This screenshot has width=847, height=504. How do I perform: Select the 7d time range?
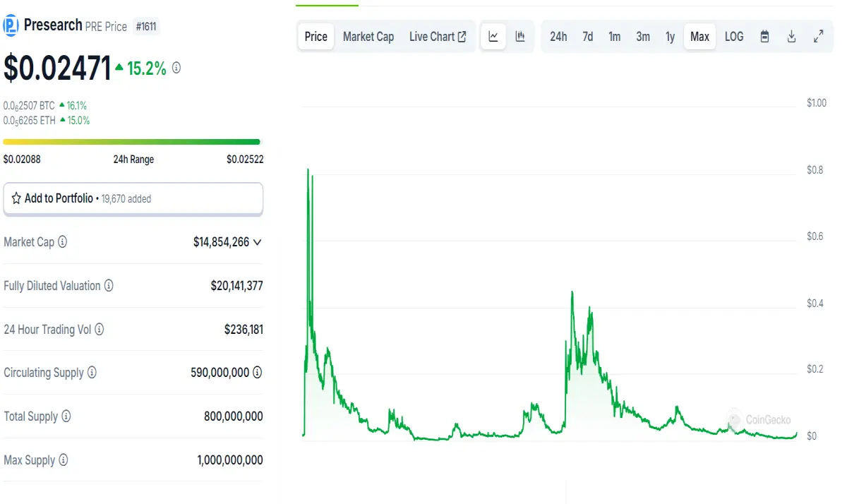[x=587, y=37]
